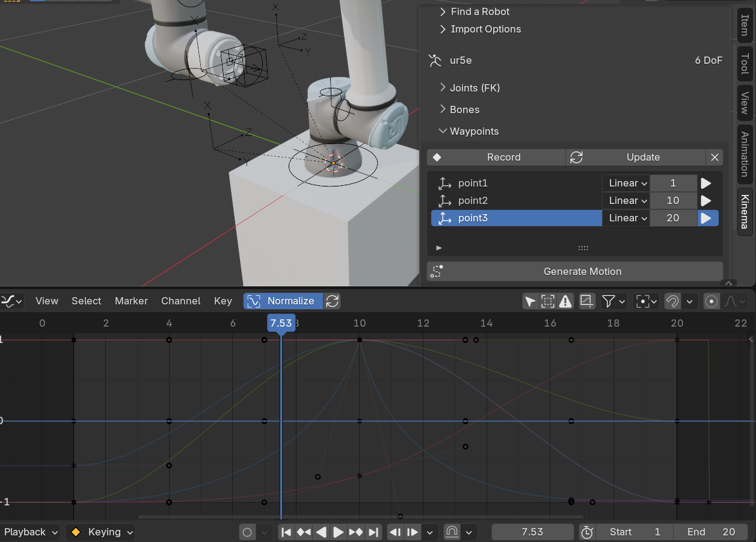The image size is (756, 542).
Task: Step back one frame icon
Action: click(x=395, y=532)
